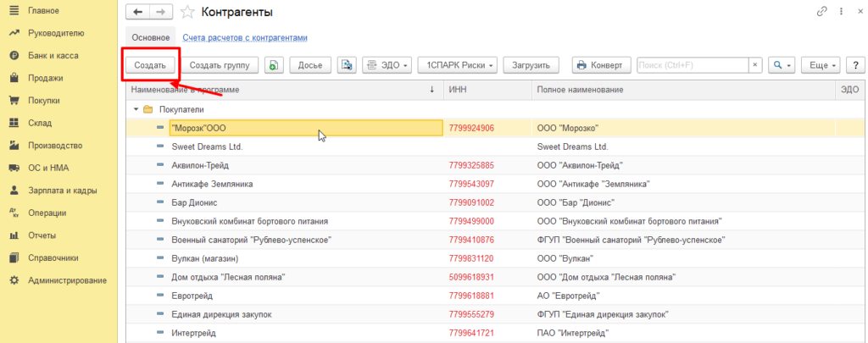
Task: Collapse the Покупатели folder
Action: (136, 109)
